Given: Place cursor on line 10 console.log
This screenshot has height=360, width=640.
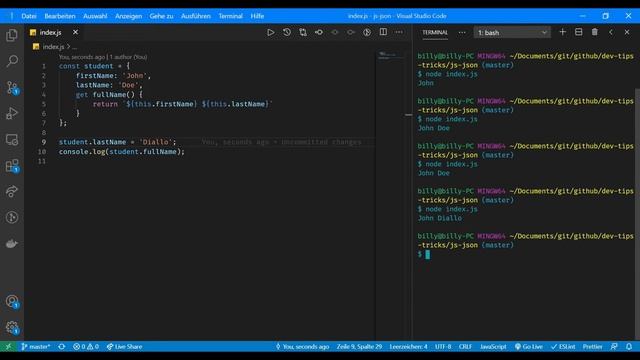Looking at the screenshot, I should (122, 152).
